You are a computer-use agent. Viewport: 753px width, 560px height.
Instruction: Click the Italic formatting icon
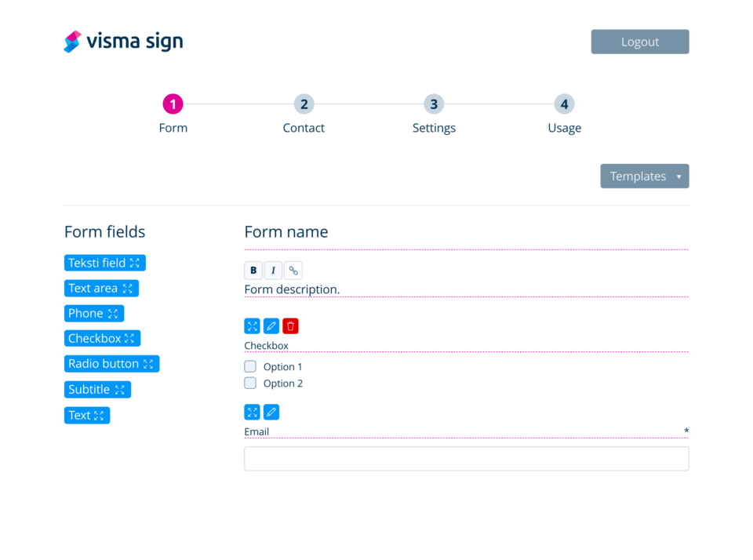point(272,270)
